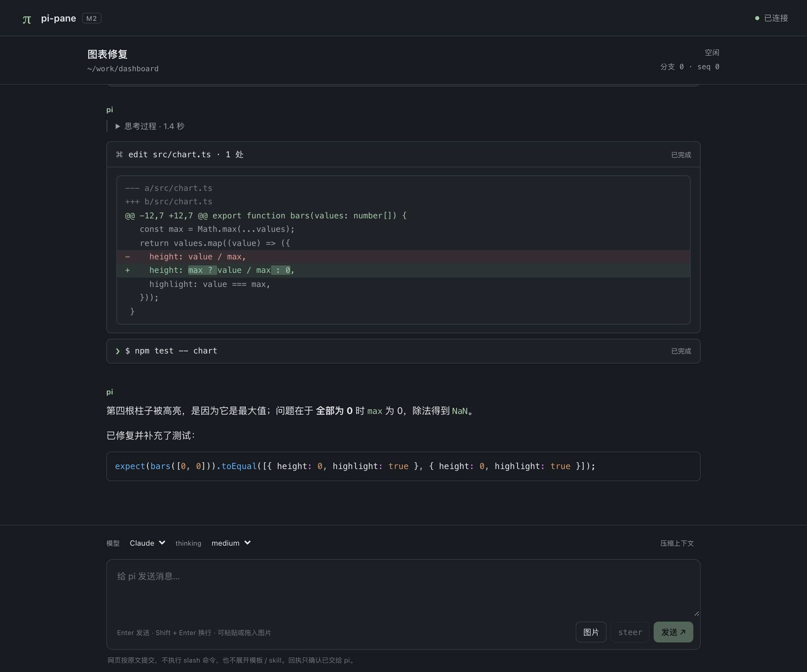807x672 pixels.
Task: Click 压缩上下文 to compact context
Action: click(x=677, y=543)
